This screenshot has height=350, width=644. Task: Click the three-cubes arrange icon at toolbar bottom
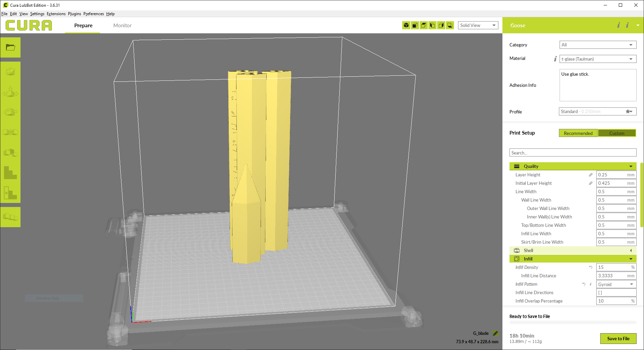pyautogui.click(x=10, y=217)
